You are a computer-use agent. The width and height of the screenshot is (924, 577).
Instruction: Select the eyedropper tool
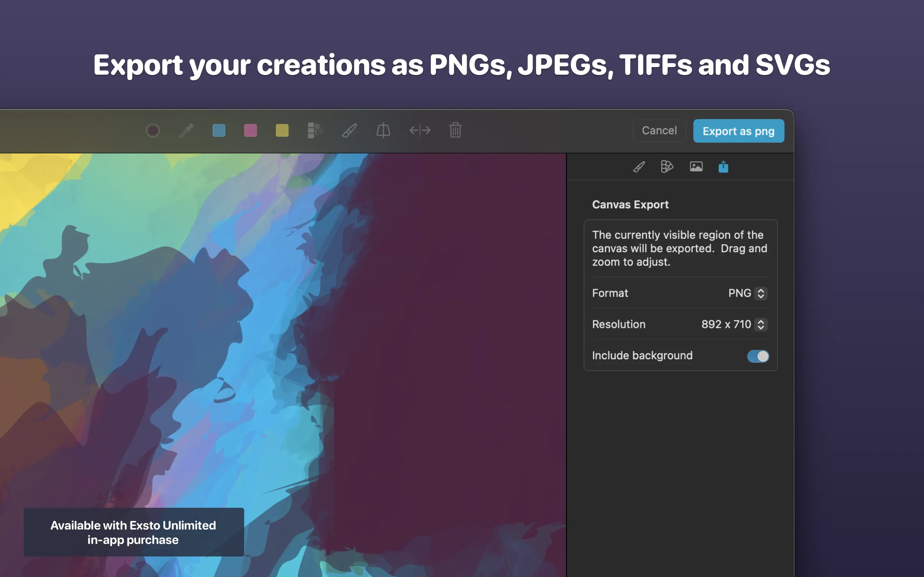(186, 130)
